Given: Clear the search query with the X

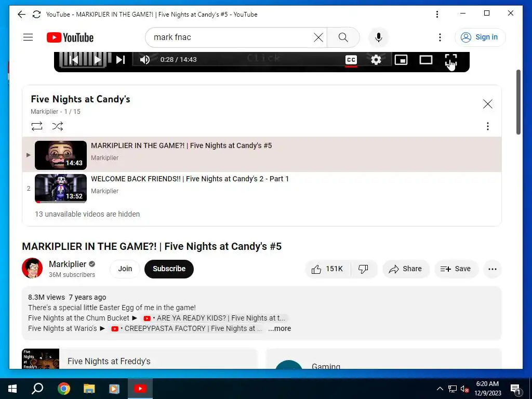Looking at the screenshot, I should (x=318, y=37).
